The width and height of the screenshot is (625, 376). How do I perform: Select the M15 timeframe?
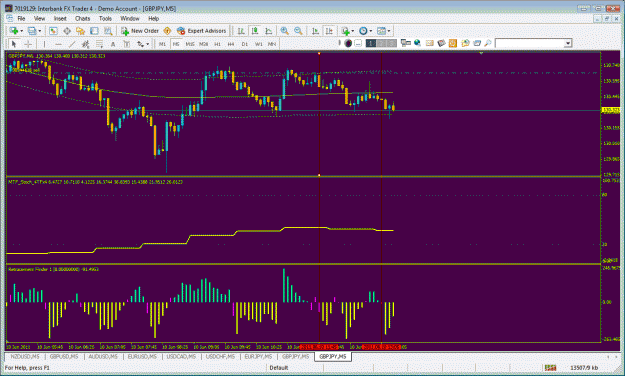click(x=190, y=44)
